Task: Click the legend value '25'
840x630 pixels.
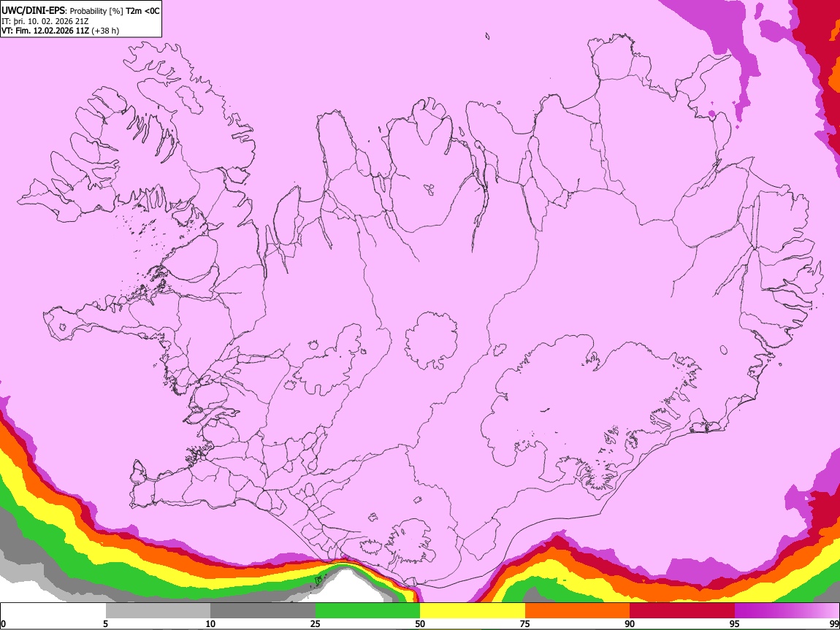Action: pos(316,623)
